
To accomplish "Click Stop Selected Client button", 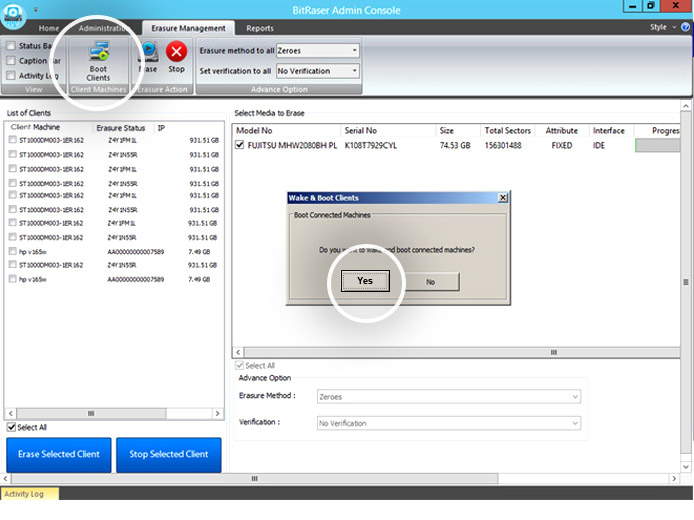I will [x=169, y=455].
